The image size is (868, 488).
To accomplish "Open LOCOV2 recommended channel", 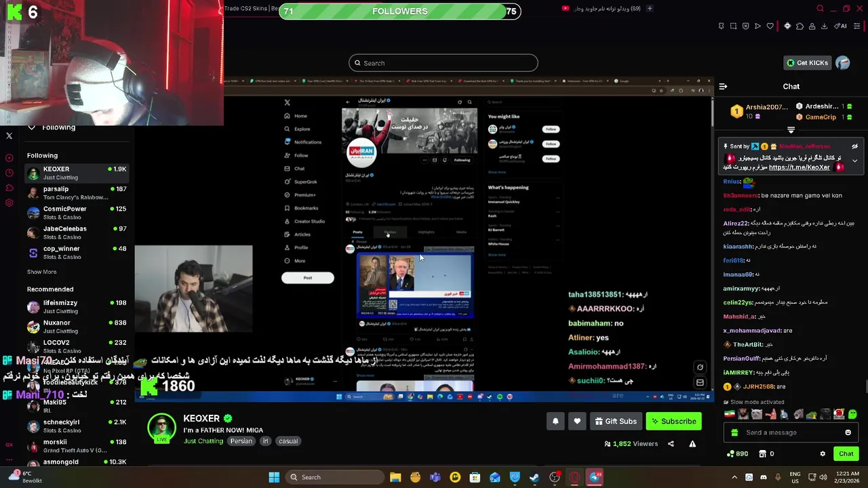I will pyautogui.click(x=77, y=346).
